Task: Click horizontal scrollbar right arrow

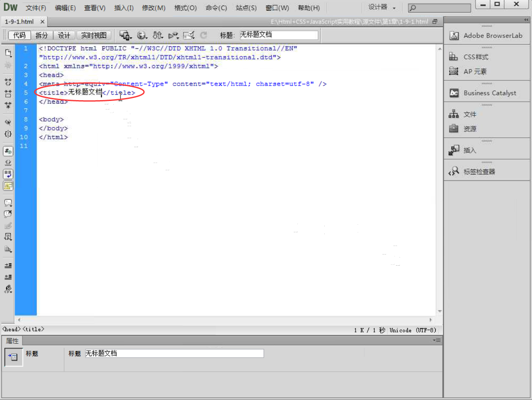Action: coord(431,320)
